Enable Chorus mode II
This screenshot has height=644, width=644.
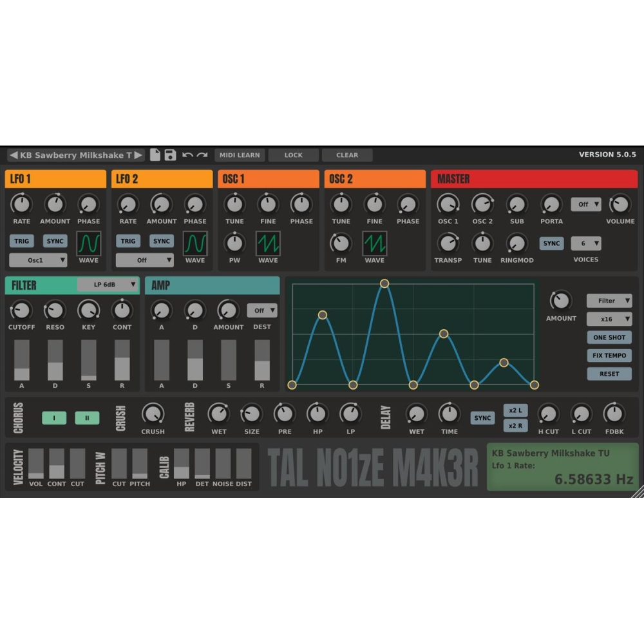click(87, 417)
